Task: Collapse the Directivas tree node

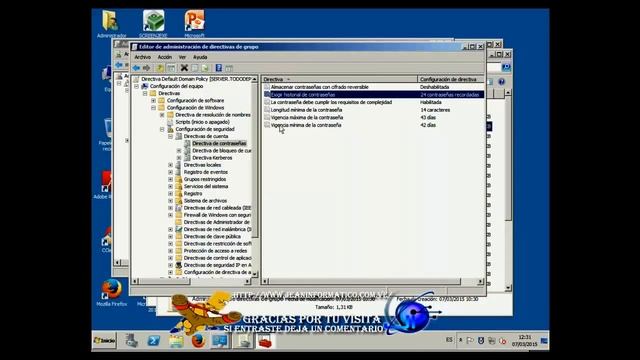Action: click(145, 93)
